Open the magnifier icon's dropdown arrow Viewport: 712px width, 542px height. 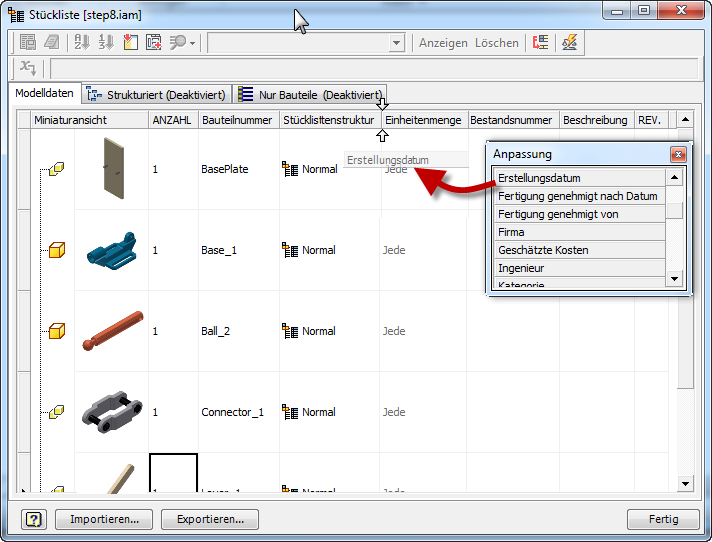193,43
